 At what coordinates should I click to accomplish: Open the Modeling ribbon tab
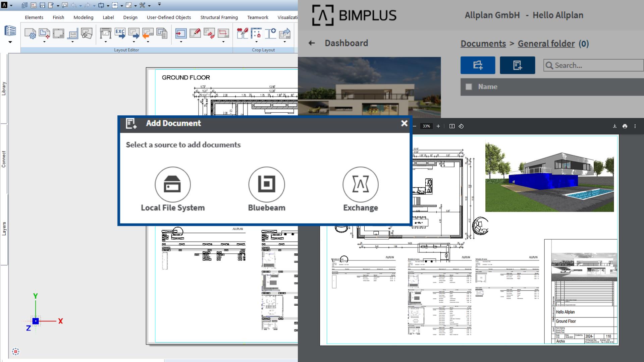coord(84,17)
